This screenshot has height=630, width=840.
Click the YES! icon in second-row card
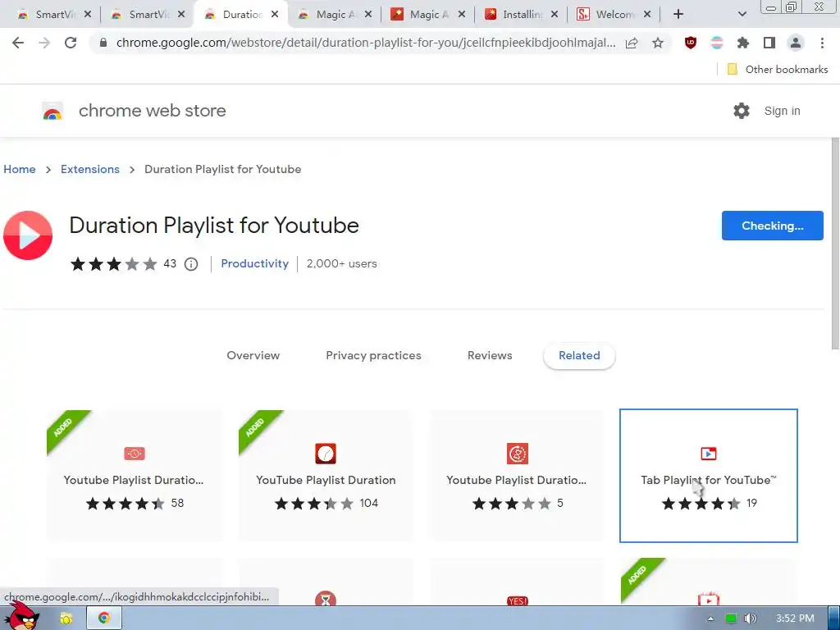pyautogui.click(x=517, y=601)
